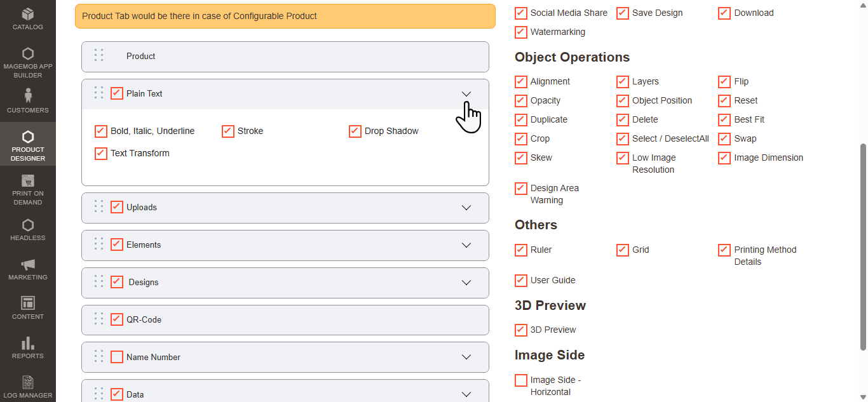Click the page vertical scrollbar

coord(863,246)
